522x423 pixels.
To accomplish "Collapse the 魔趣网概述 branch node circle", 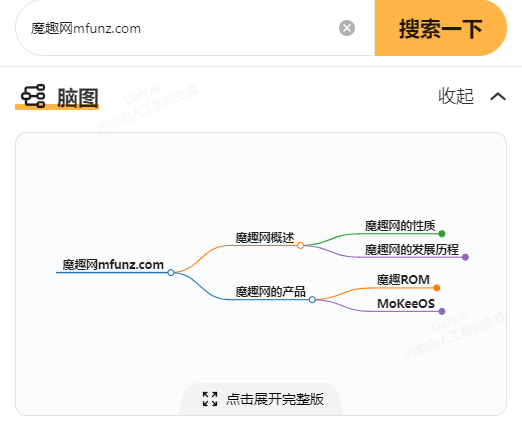I will (300, 245).
